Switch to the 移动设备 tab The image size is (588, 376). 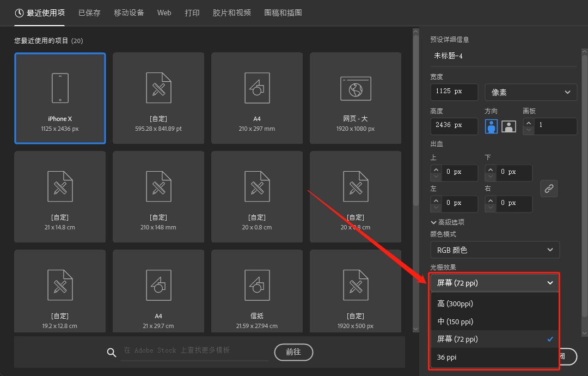(x=129, y=13)
